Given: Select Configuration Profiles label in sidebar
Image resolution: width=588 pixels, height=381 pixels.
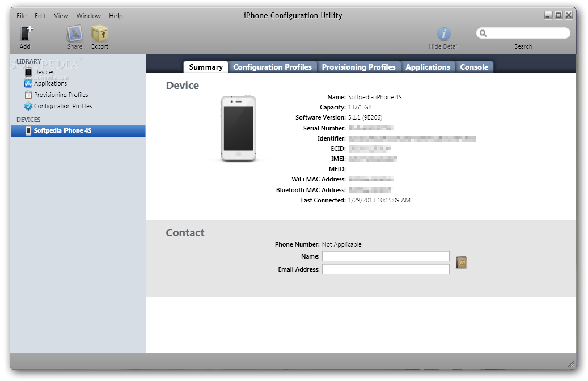Looking at the screenshot, I should click(63, 106).
